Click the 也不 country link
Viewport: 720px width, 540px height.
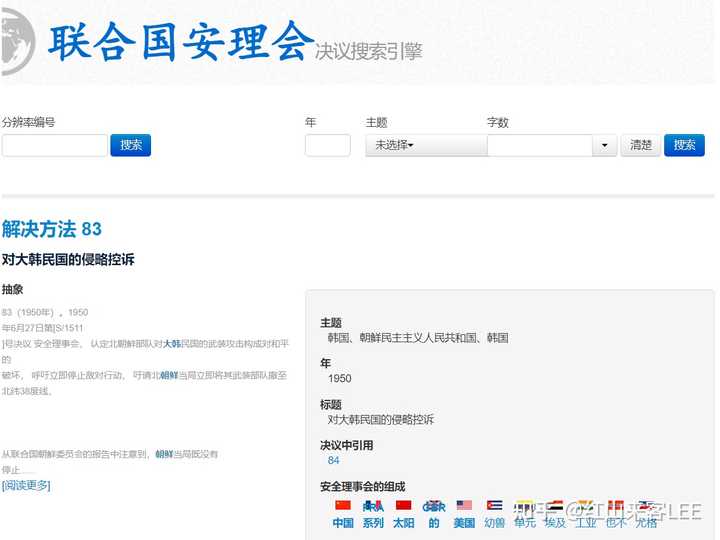[616, 523]
